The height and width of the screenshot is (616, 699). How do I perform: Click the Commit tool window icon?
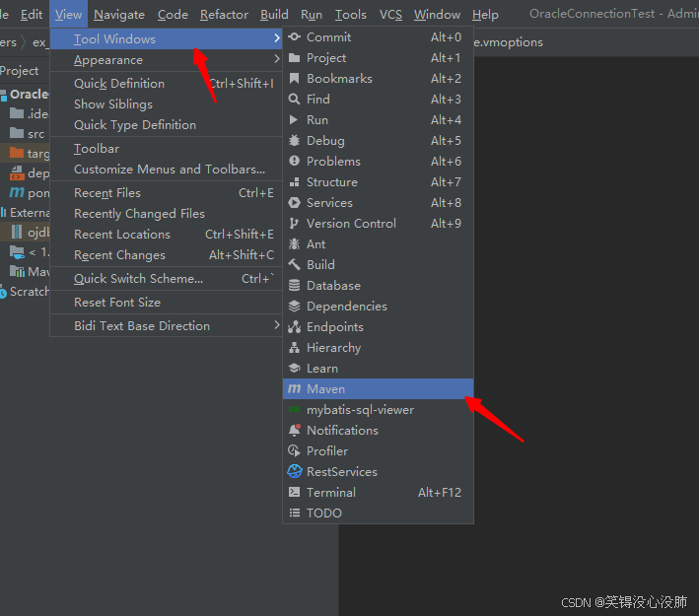(294, 37)
